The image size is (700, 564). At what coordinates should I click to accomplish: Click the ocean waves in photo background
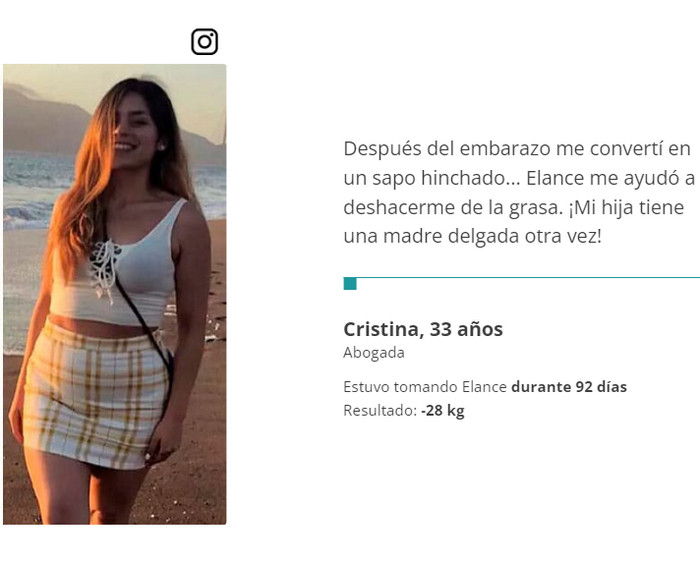pos(27,192)
